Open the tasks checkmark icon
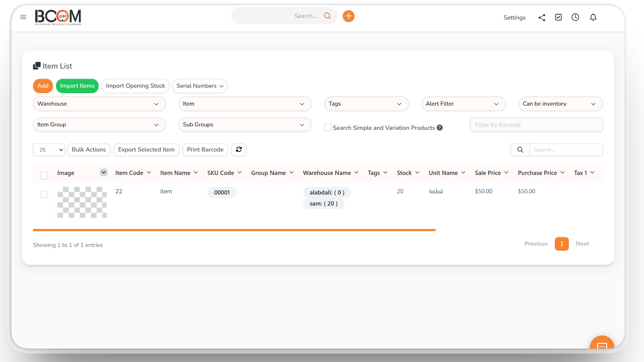The height and width of the screenshot is (362, 644). click(x=558, y=17)
